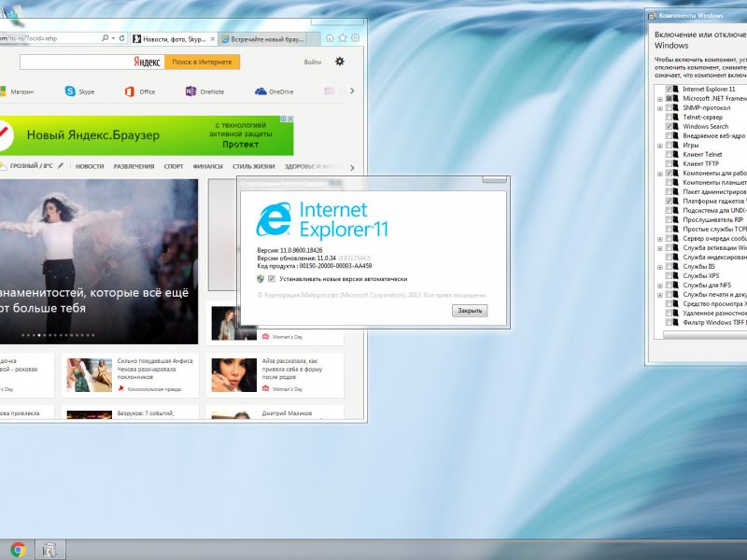747x560 pixels.
Task: Click the Службы XPS component folder icon
Action: tap(675, 275)
